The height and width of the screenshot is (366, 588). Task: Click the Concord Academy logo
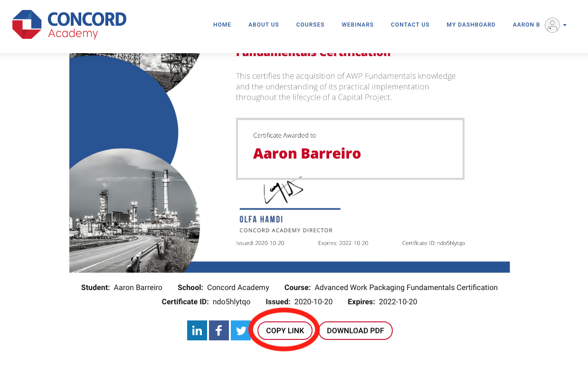69,25
